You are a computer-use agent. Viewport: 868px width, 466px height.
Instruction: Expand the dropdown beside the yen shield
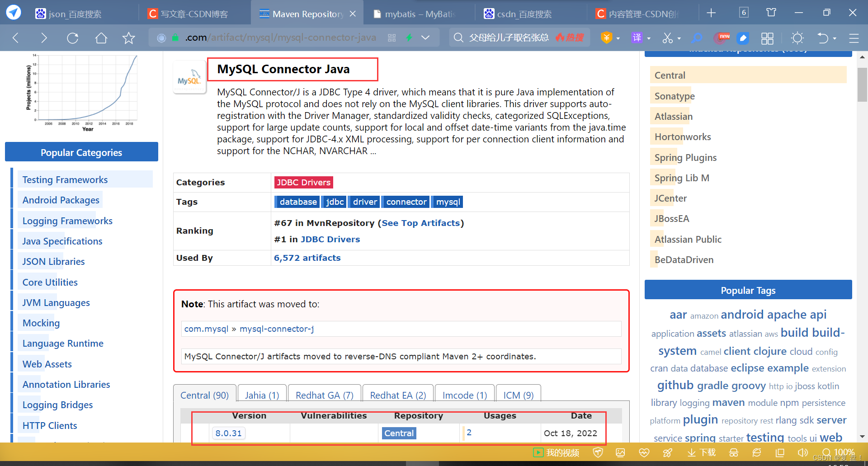pyautogui.click(x=618, y=38)
